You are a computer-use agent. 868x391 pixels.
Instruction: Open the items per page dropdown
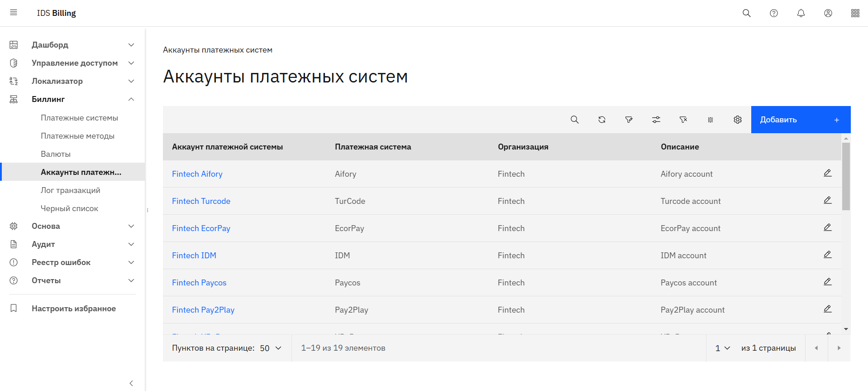[x=270, y=348]
